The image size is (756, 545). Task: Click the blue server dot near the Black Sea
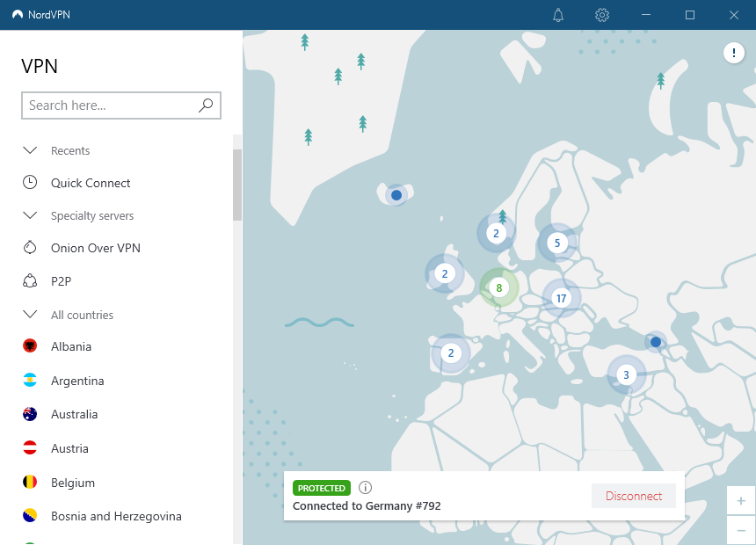655,342
